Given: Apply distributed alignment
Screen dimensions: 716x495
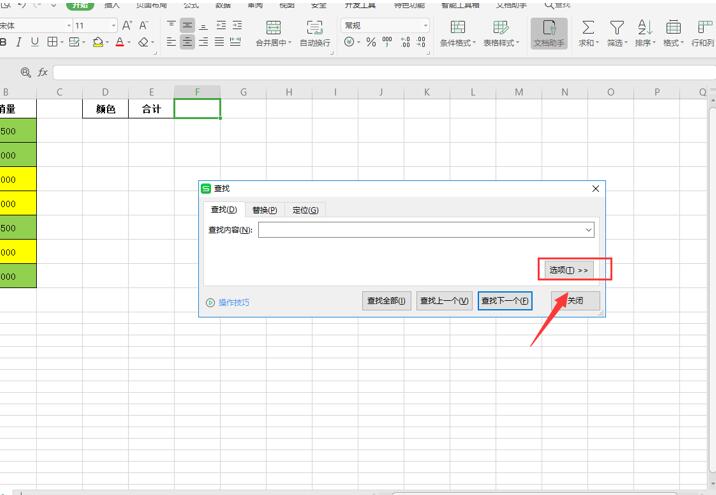Looking at the screenshot, I should point(235,42).
